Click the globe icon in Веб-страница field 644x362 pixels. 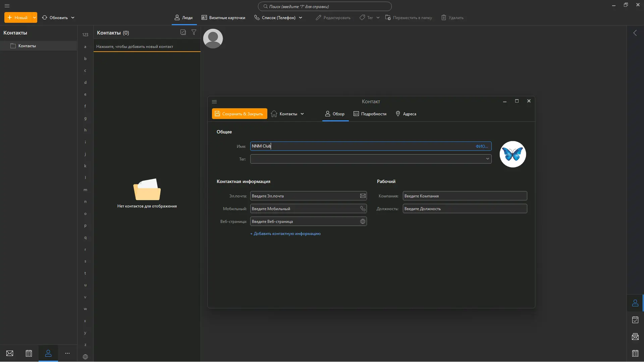pyautogui.click(x=363, y=221)
